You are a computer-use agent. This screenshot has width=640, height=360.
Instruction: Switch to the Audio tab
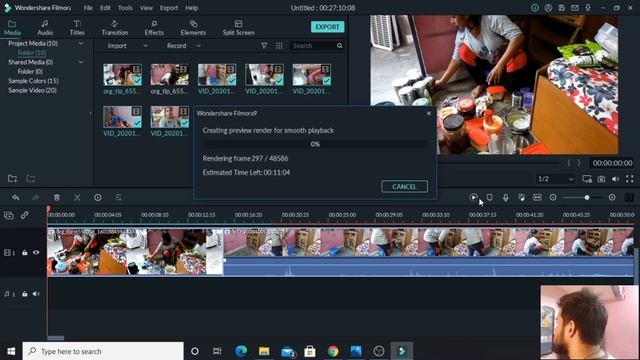pos(45,28)
